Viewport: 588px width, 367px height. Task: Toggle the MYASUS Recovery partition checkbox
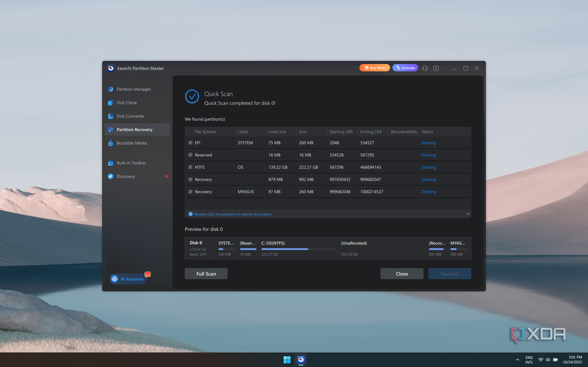pyautogui.click(x=190, y=192)
